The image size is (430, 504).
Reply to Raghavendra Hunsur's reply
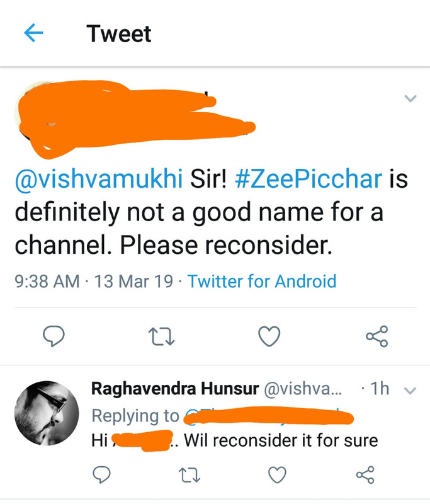pyautogui.click(x=101, y=475)
